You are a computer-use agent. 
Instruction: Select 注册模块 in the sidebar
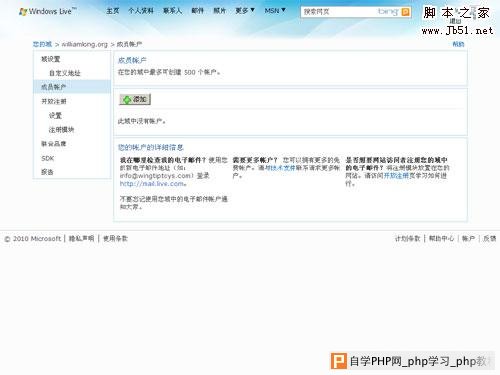point(61,130)
